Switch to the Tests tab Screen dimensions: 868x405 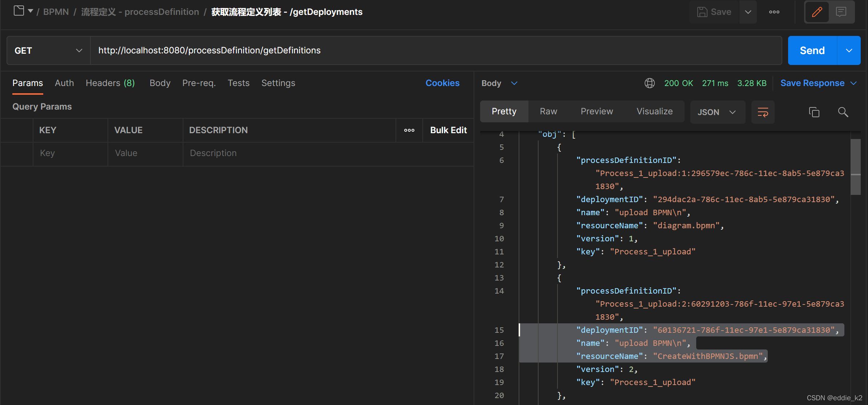tap(239, 83)
